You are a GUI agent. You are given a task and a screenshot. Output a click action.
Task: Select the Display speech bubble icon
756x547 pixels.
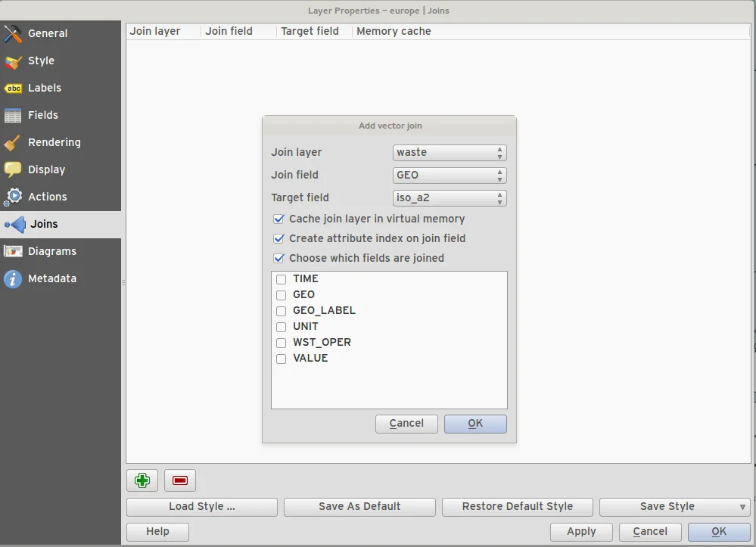[x=13, y=170]
